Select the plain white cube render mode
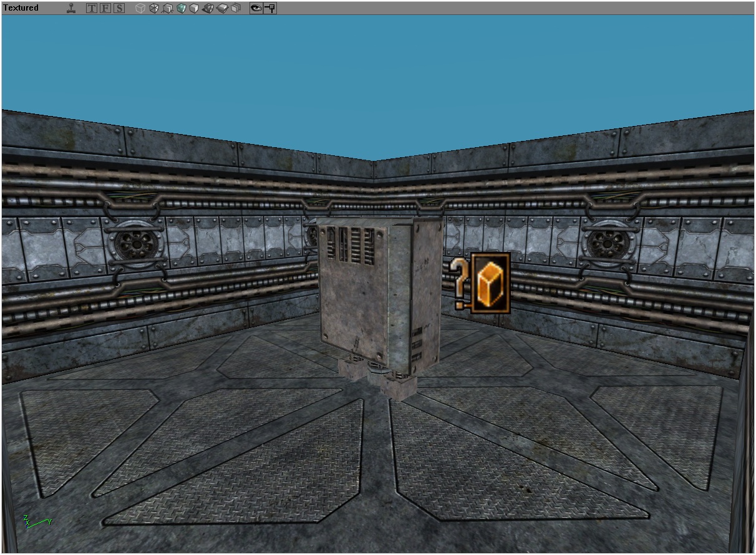 (194, 9)
